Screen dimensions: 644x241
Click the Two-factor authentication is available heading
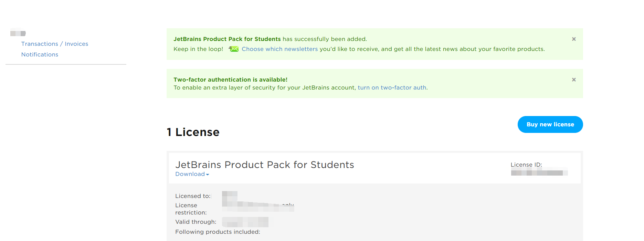click(x=230, y=80)
